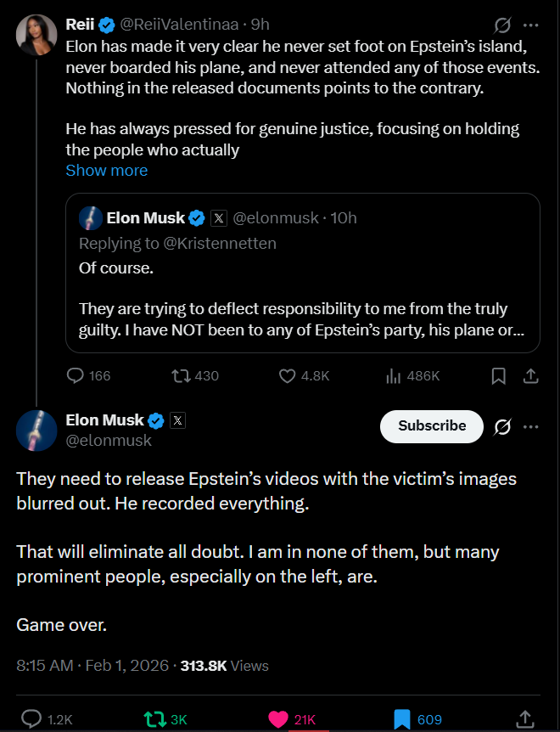Click the Grok icon beside the Subscribe button
This screenshot has height=732, width=560.
point(501,426)
